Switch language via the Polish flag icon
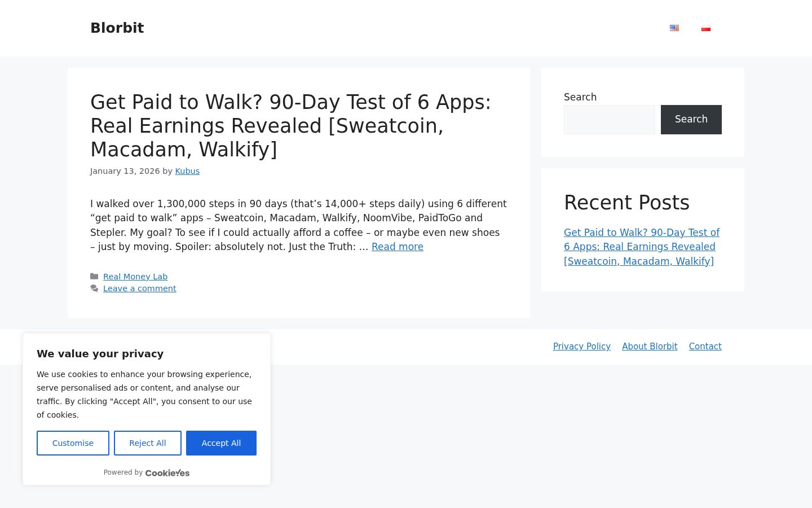This screenshot has width=812, height=508. click(706, 28)
